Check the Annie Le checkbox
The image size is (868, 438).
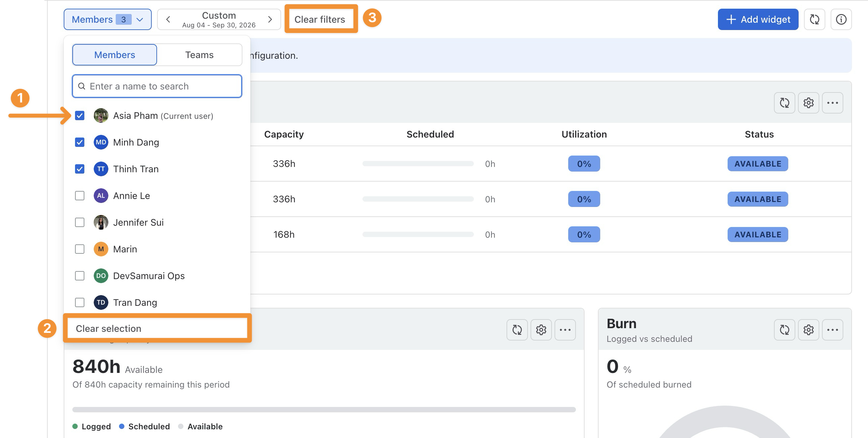79,196
